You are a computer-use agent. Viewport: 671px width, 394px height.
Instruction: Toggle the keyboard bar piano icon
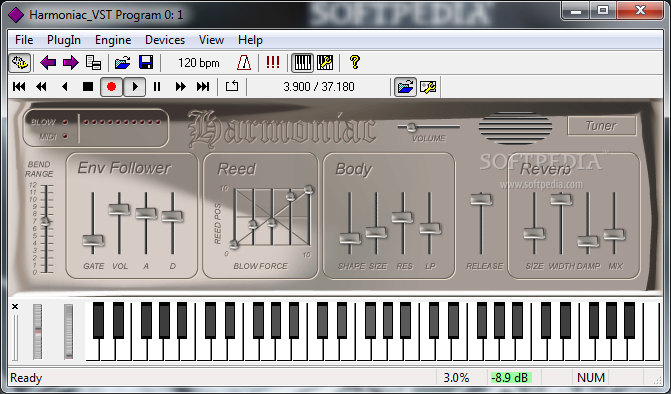click(x=303, y=63)
